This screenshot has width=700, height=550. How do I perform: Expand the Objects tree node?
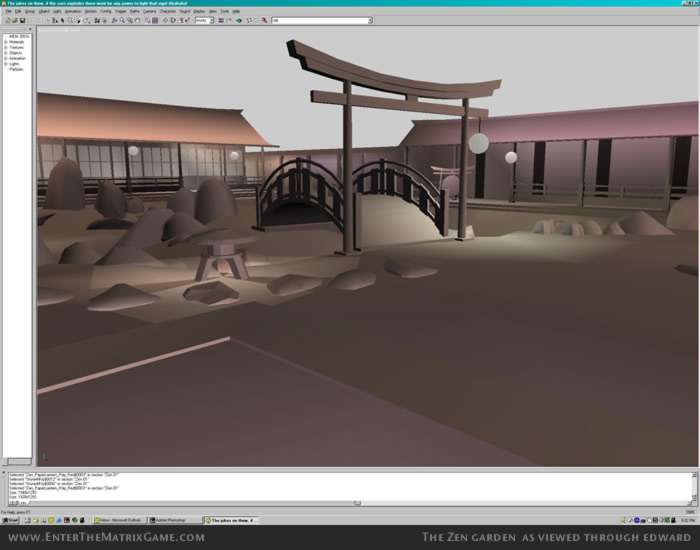pyautogui.click(x=6, y=53)
